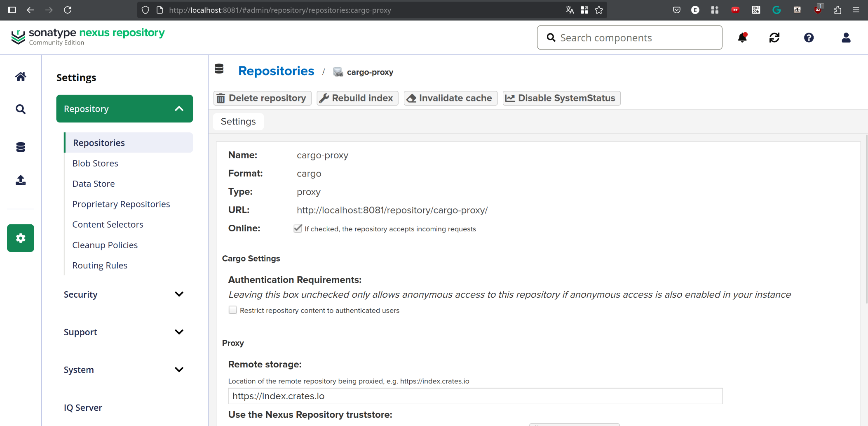Click browser back arrow
Image resolution: width=868 pixels, height=426 pixels.
[x=30, y=10]
